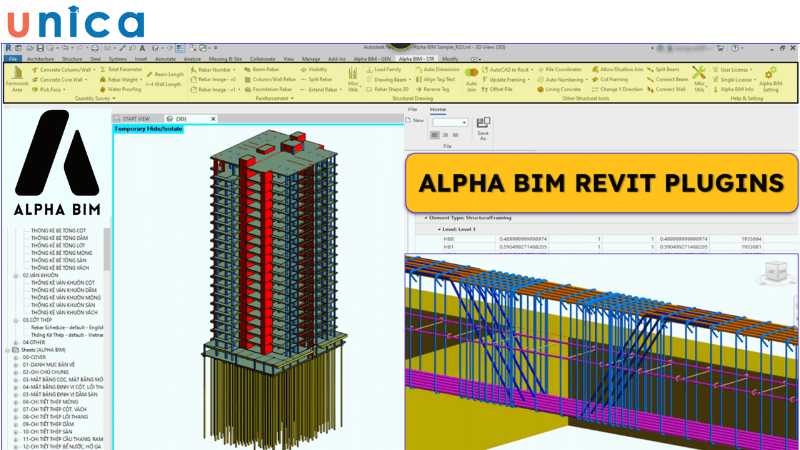Click the Auto Join tool icon
Screen dimensions: 800x450
[x=471, y=79]
